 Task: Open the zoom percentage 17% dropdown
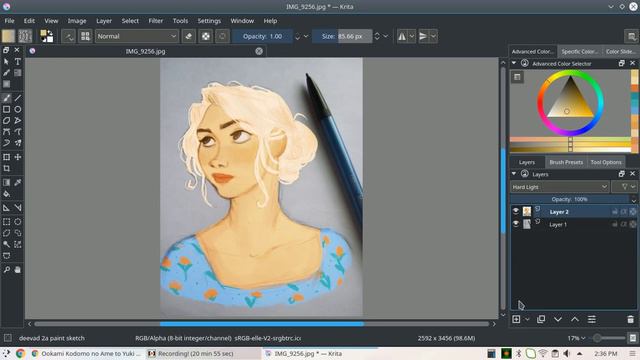coord(576,338)
